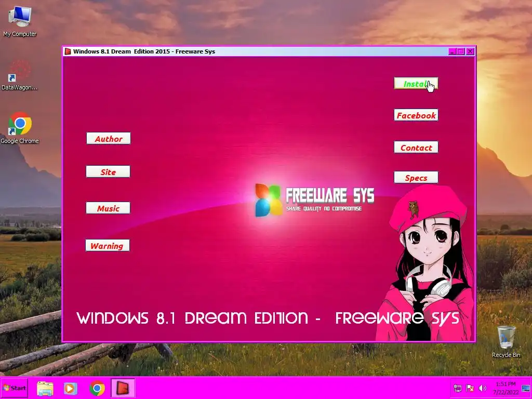This screenshot has height=399, width=532.
Task: Select the Contact button
Action: [416, 147]
